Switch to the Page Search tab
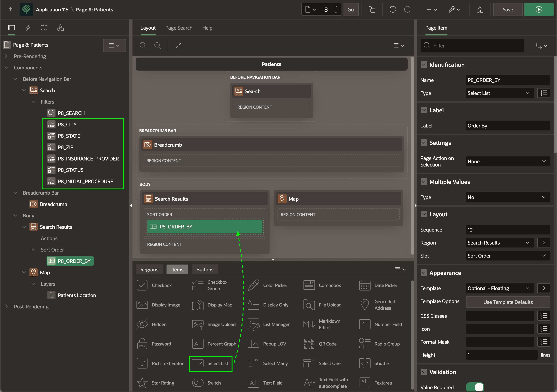The image size is (557, 392). pyautogui.click(x=179, y=28)
